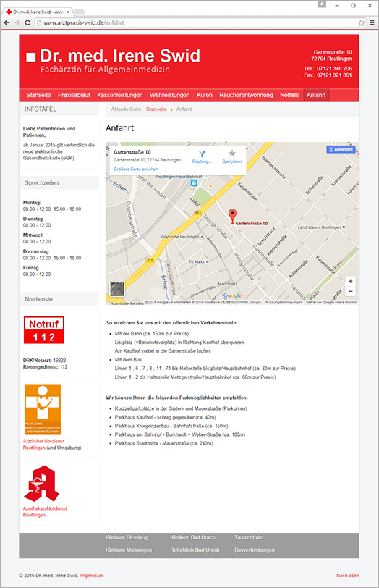The image size is (379, 588).
Task: Bookmark this page with the star icon
Action: [361, 22]
